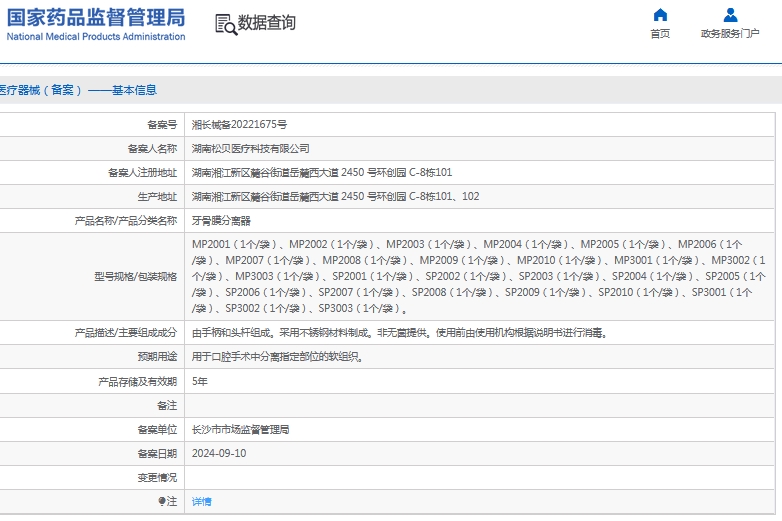Select the value 湘长械备20221675号

click(x=239, y=125)
